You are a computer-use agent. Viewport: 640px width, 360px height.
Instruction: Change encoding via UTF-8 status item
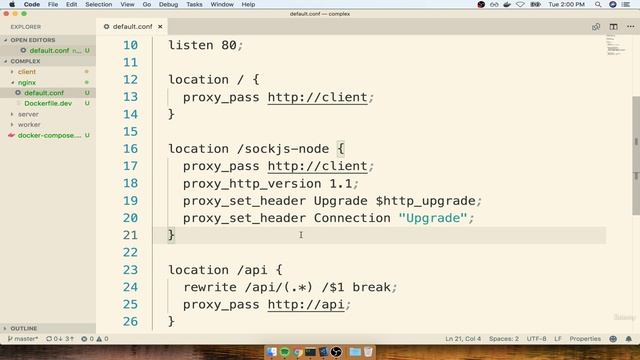coord(536,339)
